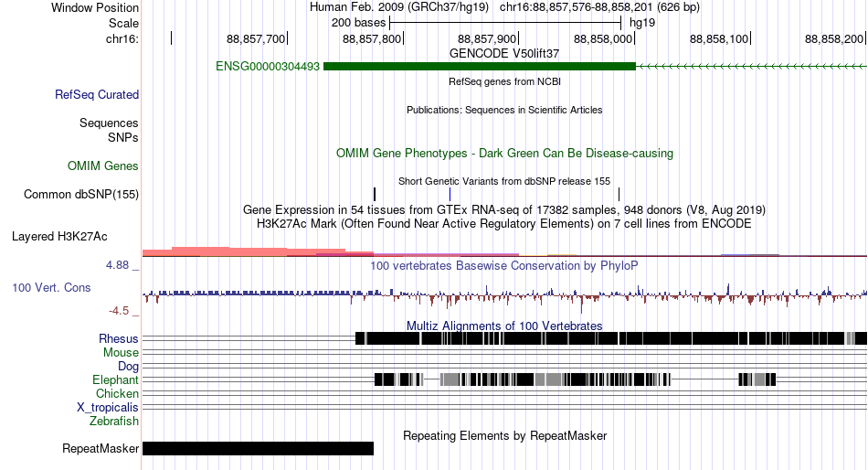Click the ENSG00000304493 gene label
Screen dimensions: 868x470
click(x=268, y=67)
